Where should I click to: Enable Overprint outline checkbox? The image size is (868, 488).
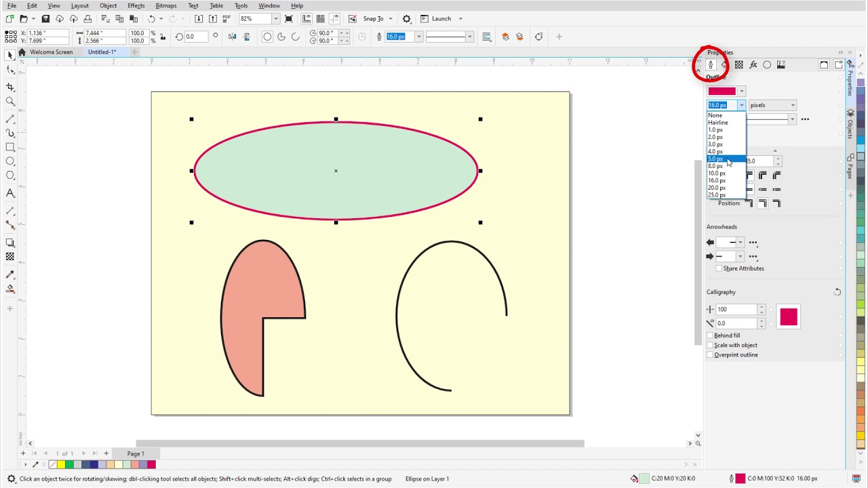click(x=710, y=354)
